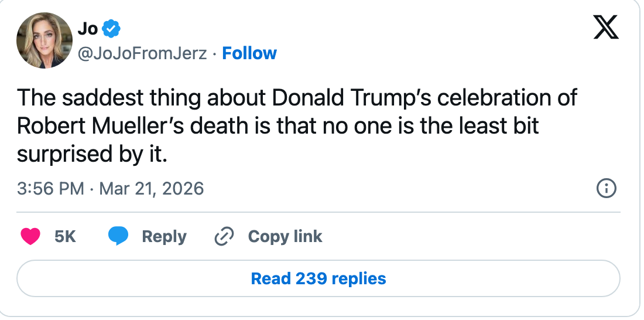Open Jo's profile picture
This screenshot has width=644, height=320.
pos(44,40)
